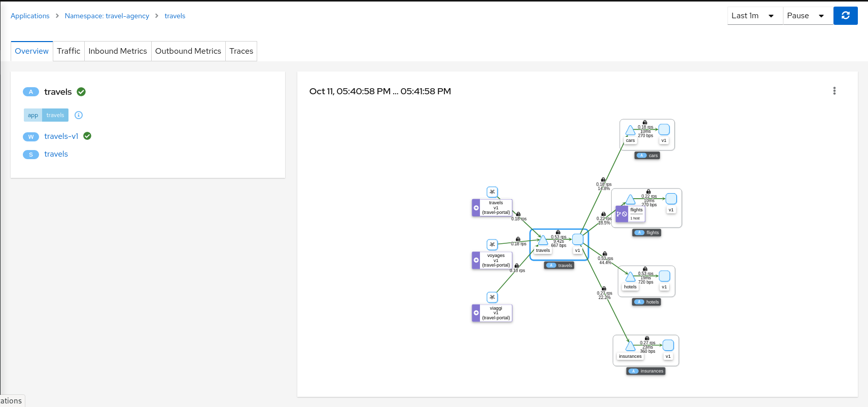Click the travels app box label
This screenshot has height=407, width=868.
coord(559,266)
